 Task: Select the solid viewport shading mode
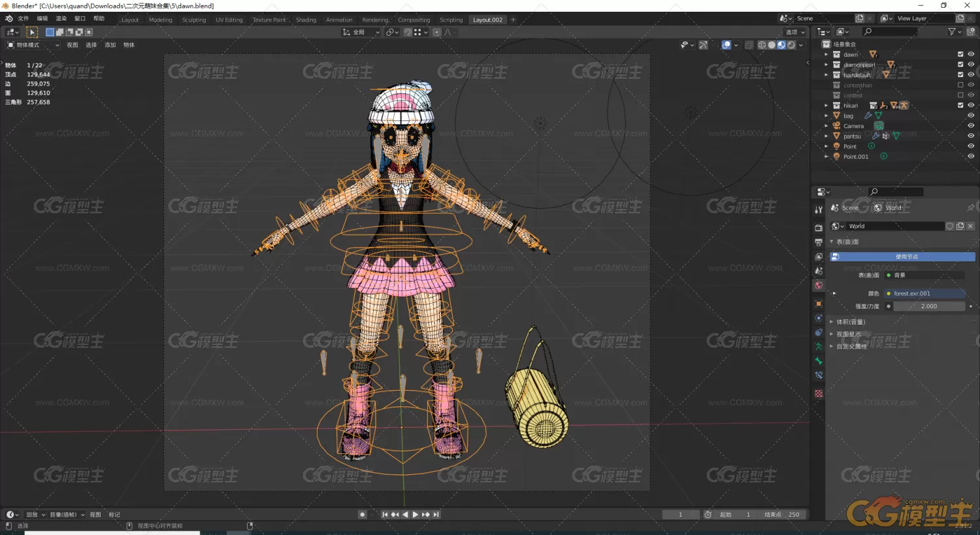[772, 45]
